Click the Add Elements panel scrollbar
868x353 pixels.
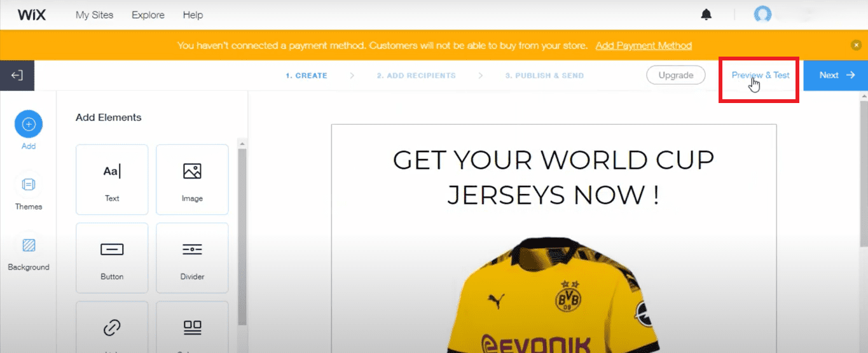click(242, 235)
